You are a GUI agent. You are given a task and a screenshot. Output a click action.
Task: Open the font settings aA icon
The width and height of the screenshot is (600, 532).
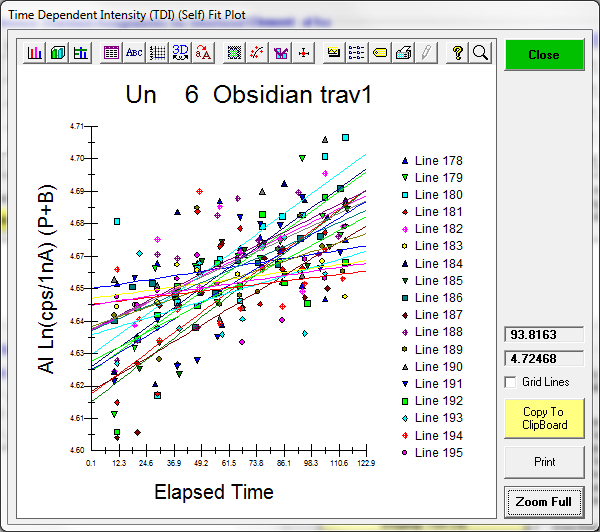[x=204, y=53]
